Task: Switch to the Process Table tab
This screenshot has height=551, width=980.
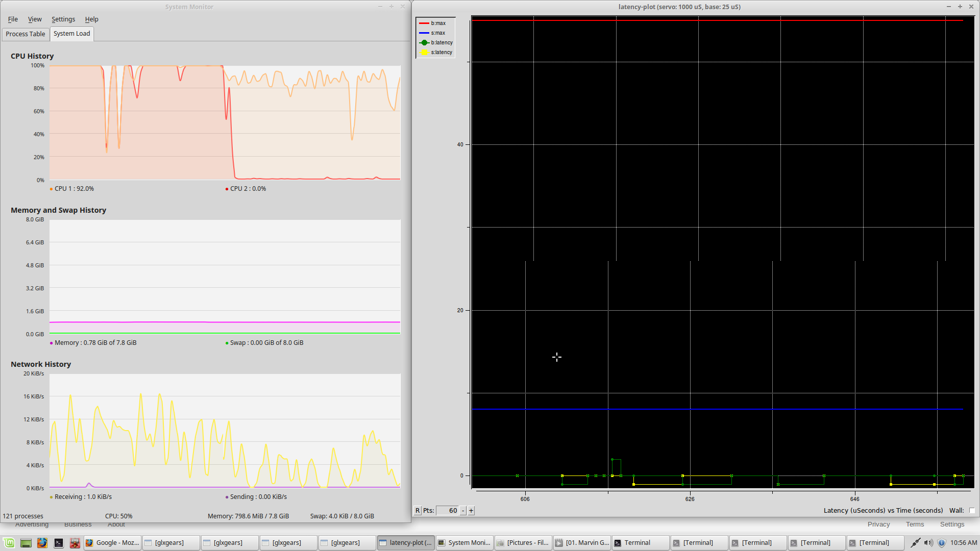Action: (x=26, y=34)
